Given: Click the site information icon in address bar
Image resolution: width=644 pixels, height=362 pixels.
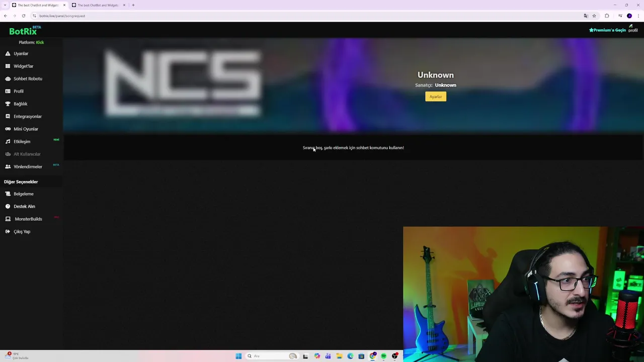Looking at the screenshot, I should click(x=34, y=16).
